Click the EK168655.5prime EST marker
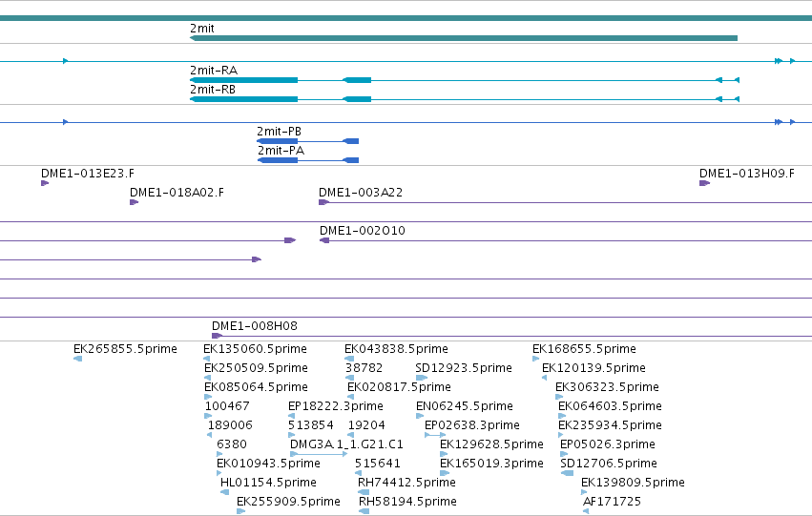This screenshot has width=812, height=516. pyautogui.click(x=536, y=359)
